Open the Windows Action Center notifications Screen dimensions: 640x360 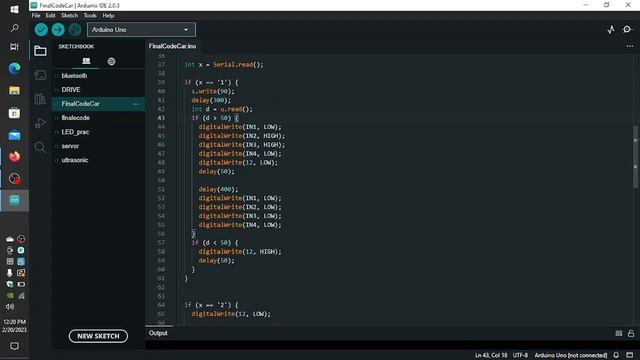click(x=14, y=346)
